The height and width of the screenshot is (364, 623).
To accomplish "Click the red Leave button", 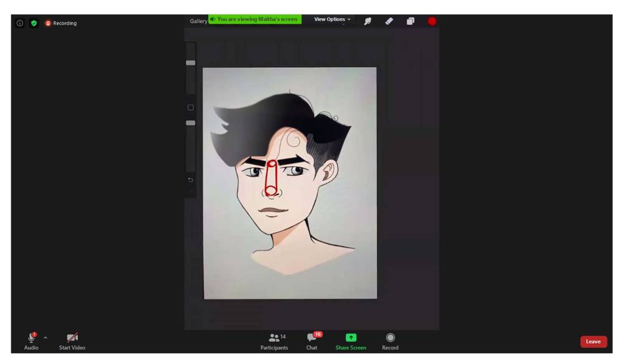I will tap(593, 341).
